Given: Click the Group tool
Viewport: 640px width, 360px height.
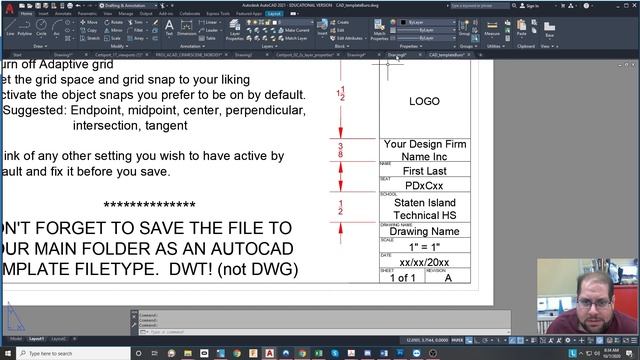Looking at the screenshot, I should coord(464,28).
